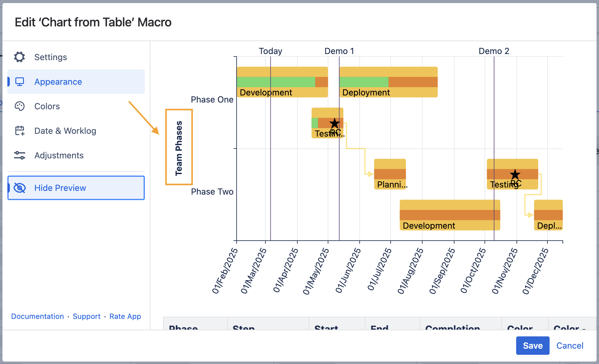Switch to the Colors section
The height and width of the screenshot is (364, 599).
coord(47,106)
